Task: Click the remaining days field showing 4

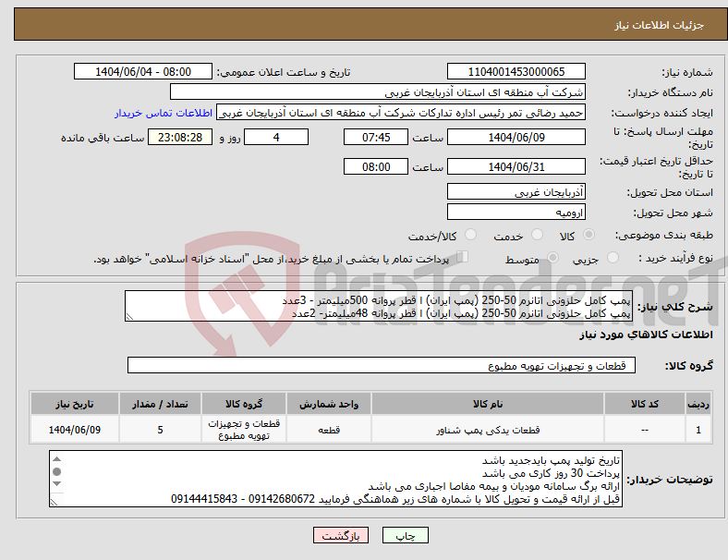Action: pyautogui.click(x=276, y=137)
